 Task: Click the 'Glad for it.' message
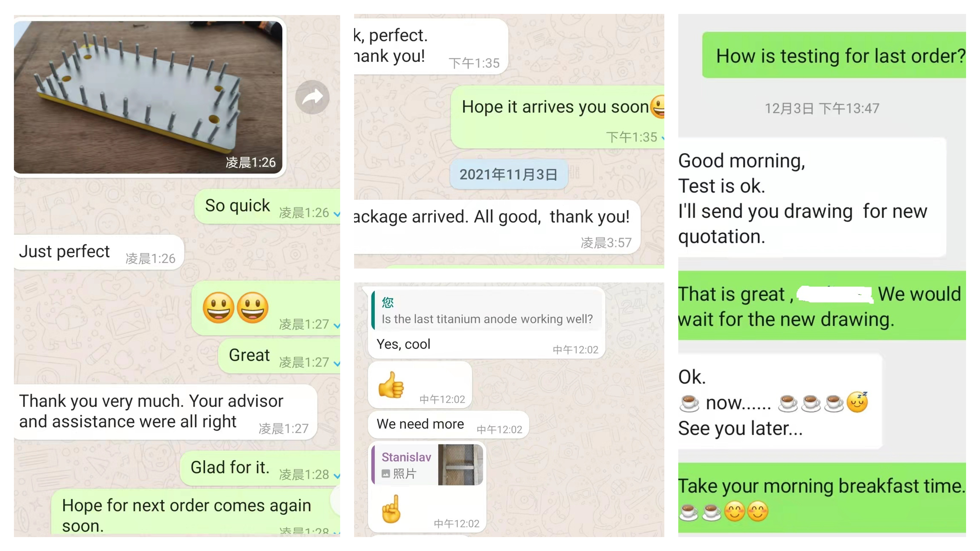pos(260,468)
